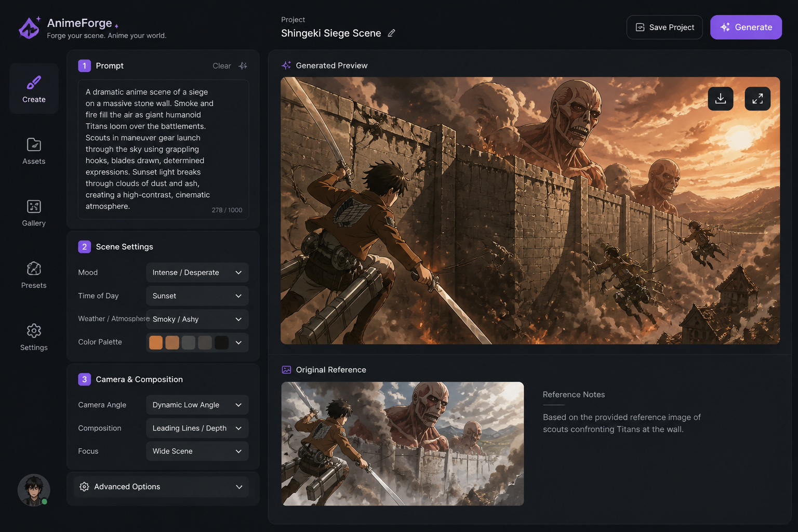Open the Weather / Atmosphere dropdown
798x532 pixels.
(x=197, y=319)
